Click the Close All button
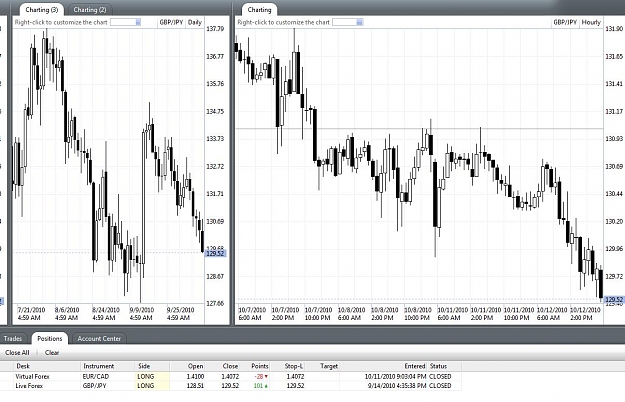Image resolution: width=625 pixels, height=402 pixels. click(x=17, y=353)
